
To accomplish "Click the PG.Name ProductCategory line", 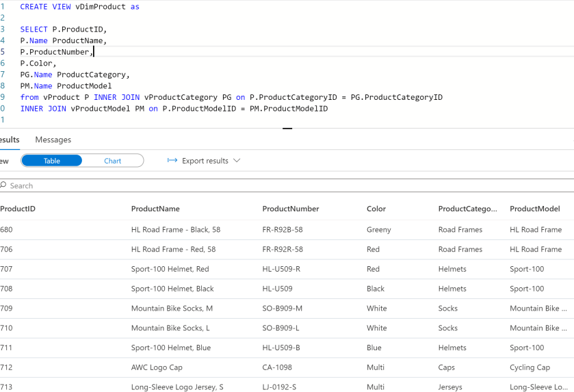I will click(75, 75).
